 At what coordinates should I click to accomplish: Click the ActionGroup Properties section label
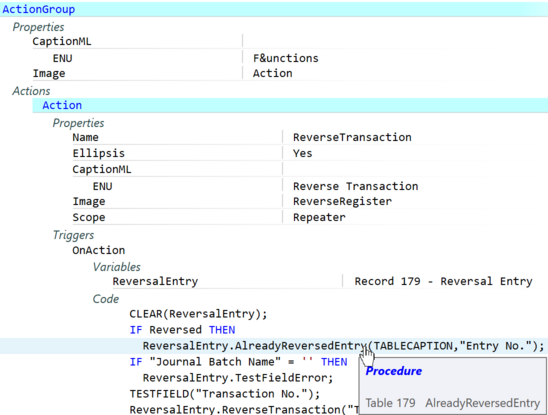coord(38,27)
